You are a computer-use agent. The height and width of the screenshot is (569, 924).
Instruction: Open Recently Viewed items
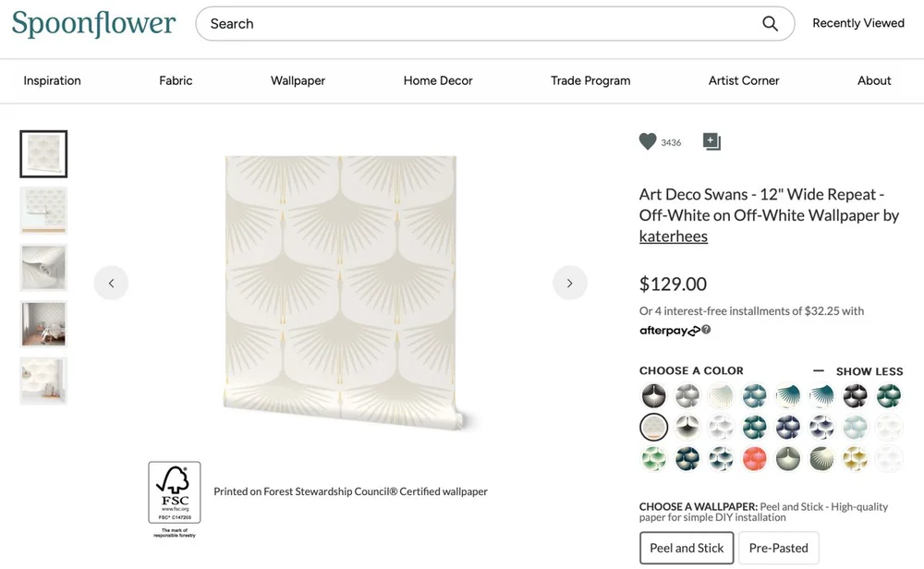pyautogui.click(x=858, y=23)
